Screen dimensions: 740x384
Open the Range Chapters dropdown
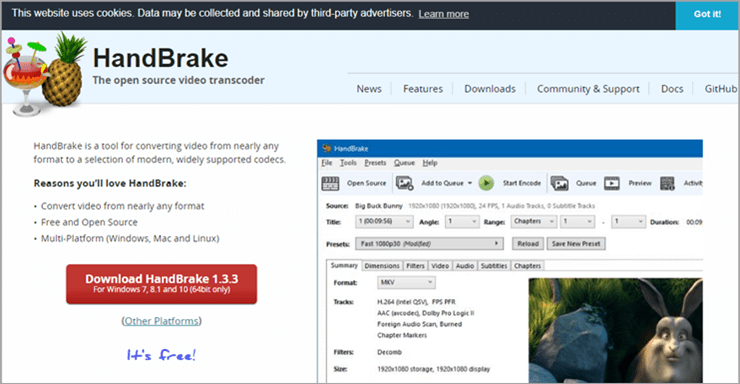point(534,221)
